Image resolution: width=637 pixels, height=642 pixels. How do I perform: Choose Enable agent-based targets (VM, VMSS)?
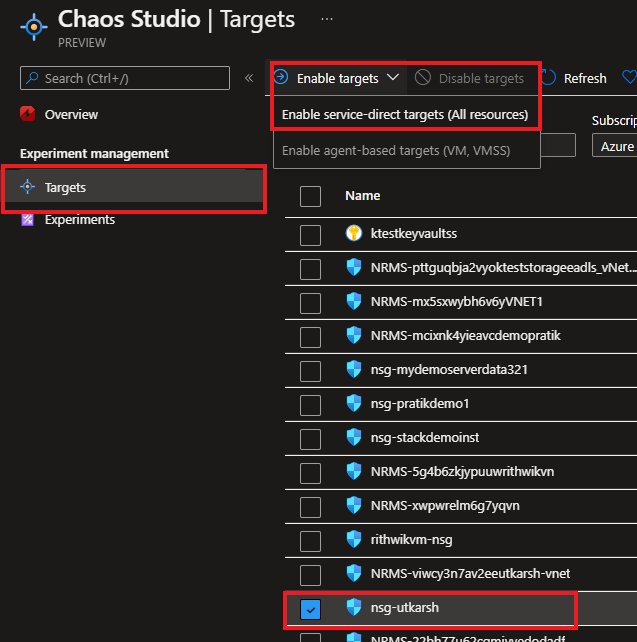pos(396,150)
